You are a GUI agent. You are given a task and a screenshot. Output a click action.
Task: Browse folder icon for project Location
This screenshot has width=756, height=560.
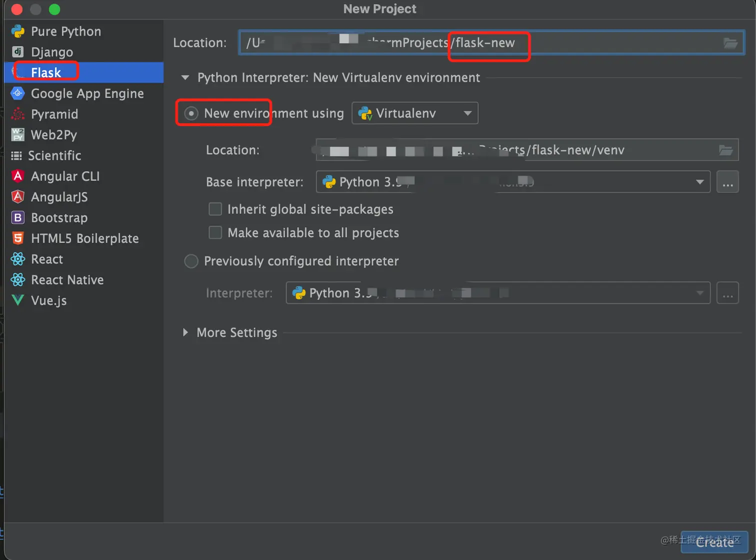(730, 43)
